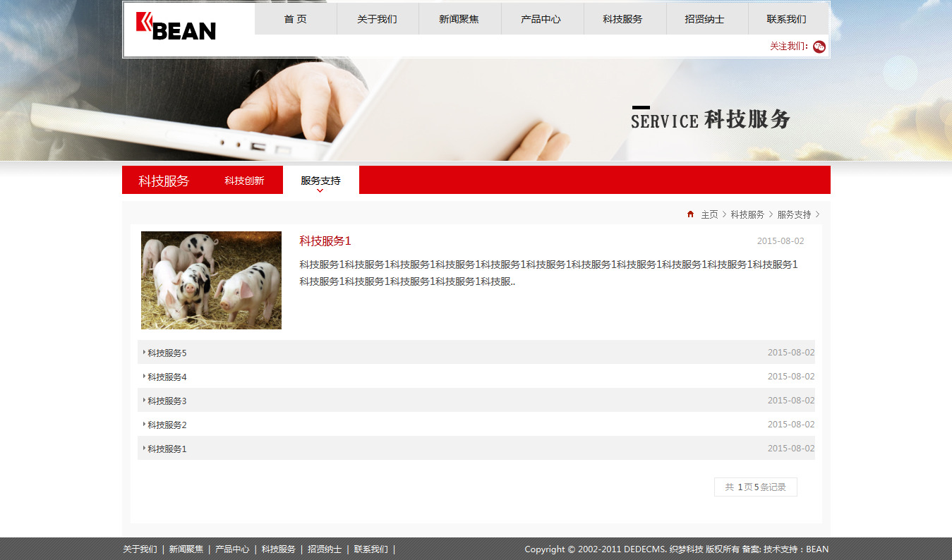Open the 科技服务3 list entry
Viewport: 952px width, 560px height.
pos(167,401)
